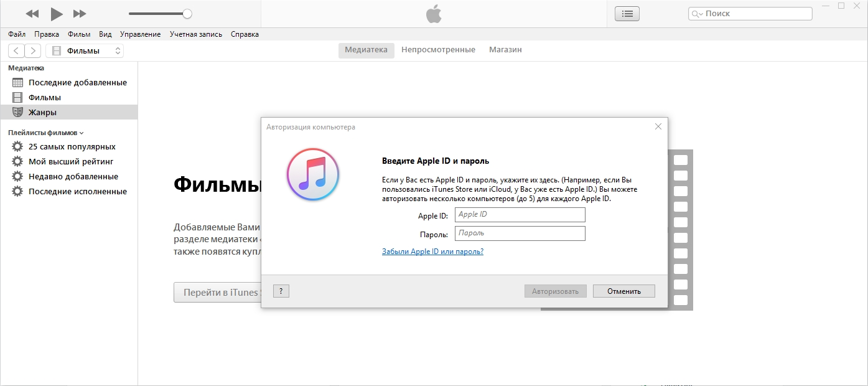This screenshot has width=868, height=386.
Task: Click the gear icon of 25 самых популярных
Action: coord(17,147)
